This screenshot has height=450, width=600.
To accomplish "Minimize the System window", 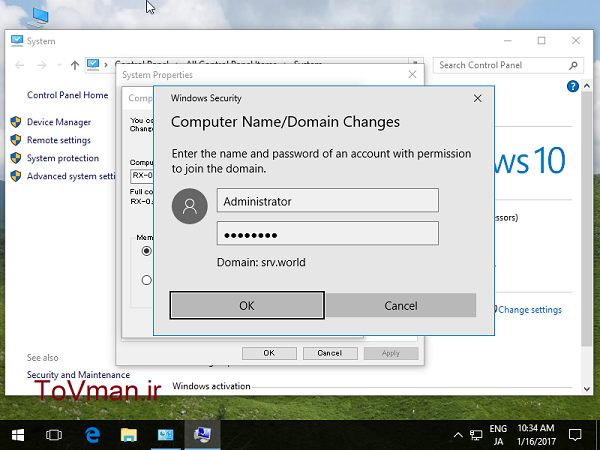I will (508, 41).
